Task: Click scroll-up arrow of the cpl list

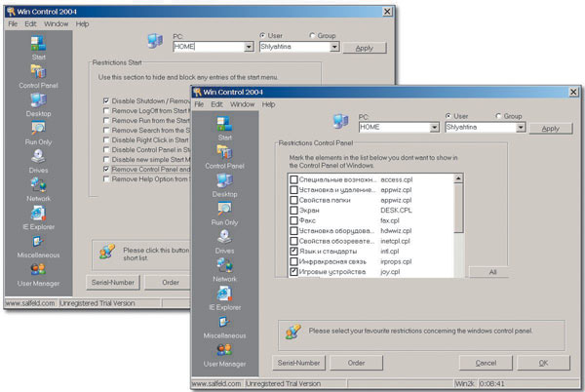Action: (x=458, y=178)
